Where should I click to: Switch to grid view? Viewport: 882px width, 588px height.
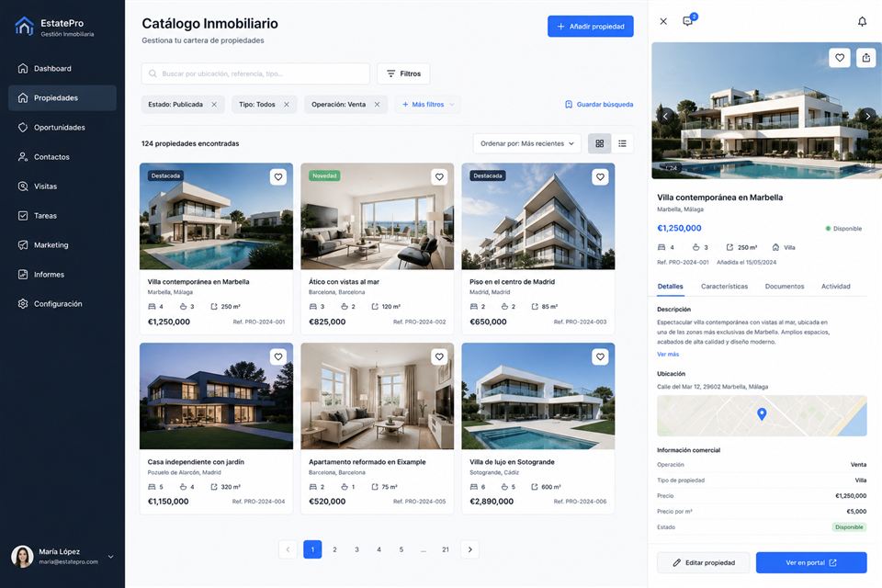click(600, 143)
